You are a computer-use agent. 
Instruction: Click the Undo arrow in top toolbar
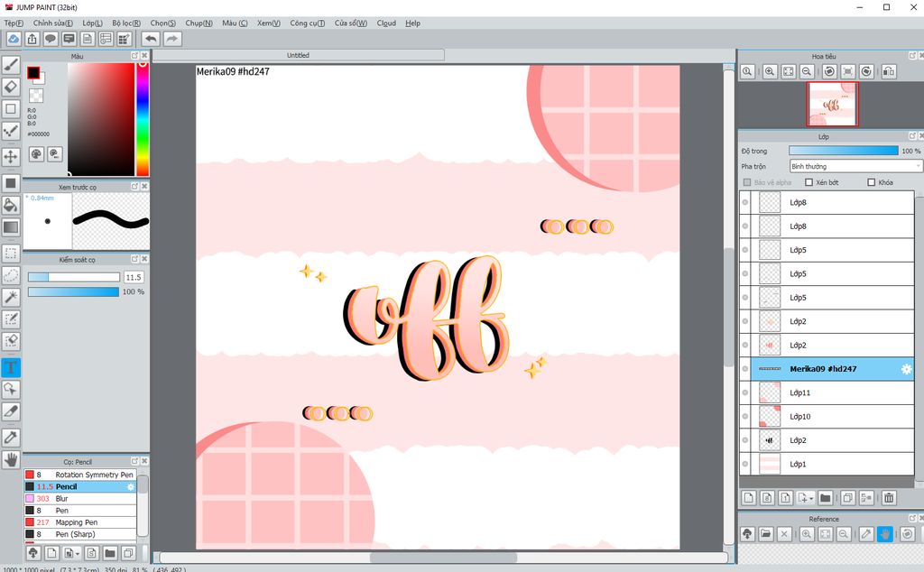pos(151,39)
